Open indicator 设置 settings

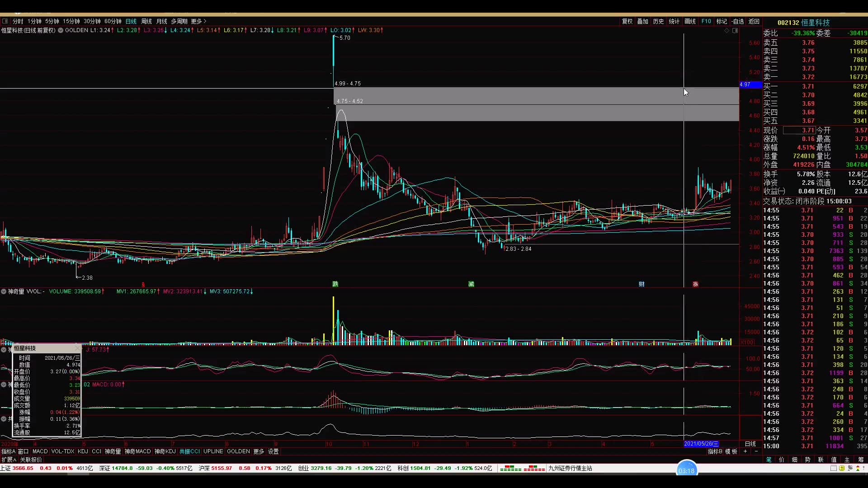click(x=274, y=451)
